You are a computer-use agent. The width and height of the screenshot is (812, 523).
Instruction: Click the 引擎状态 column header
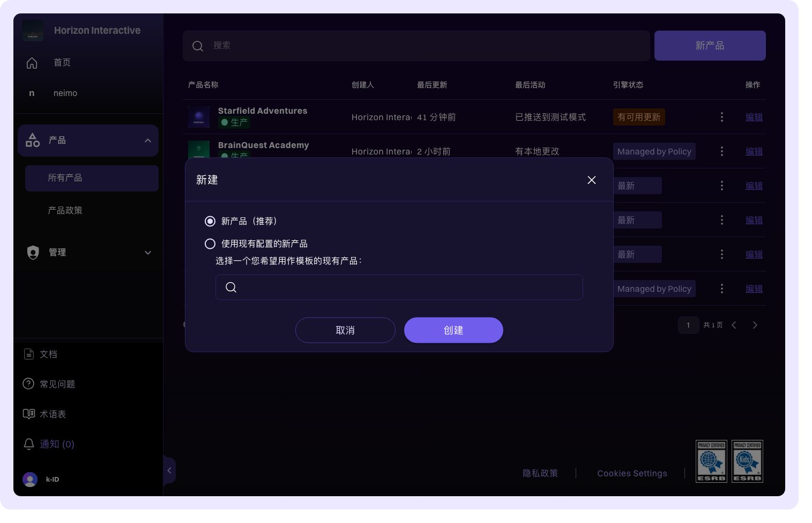(628, 85)
